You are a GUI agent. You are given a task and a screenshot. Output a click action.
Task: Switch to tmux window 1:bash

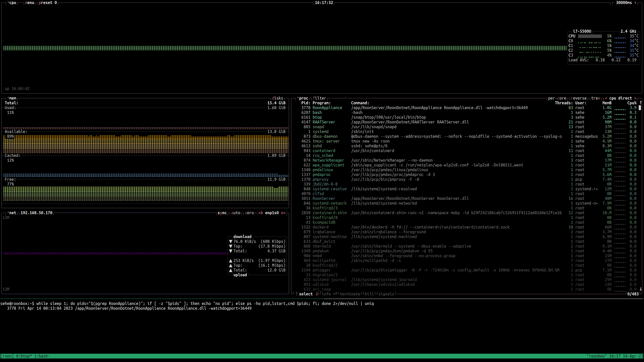pyautogui.click(x=42, y=356)
